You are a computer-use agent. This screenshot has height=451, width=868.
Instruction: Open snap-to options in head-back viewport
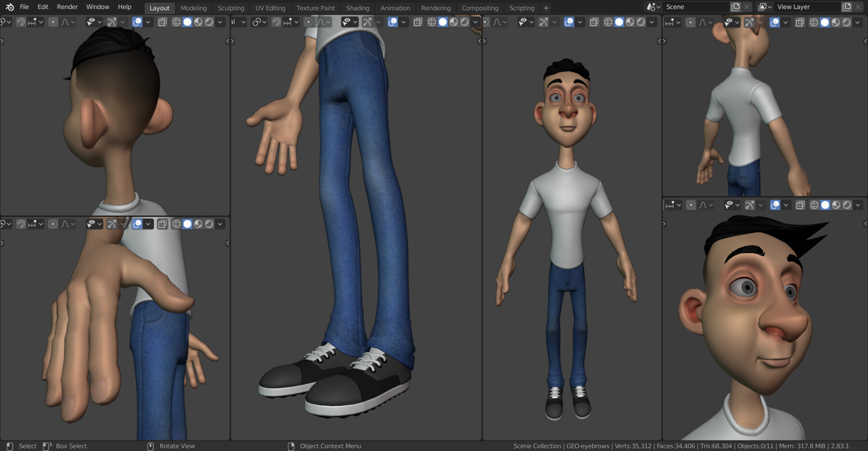click(35, 22)
